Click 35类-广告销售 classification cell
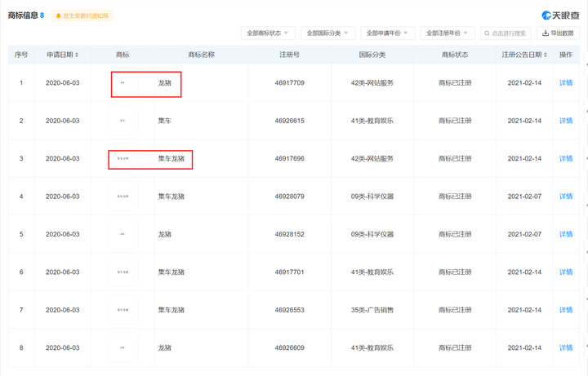 pos(372,310)
